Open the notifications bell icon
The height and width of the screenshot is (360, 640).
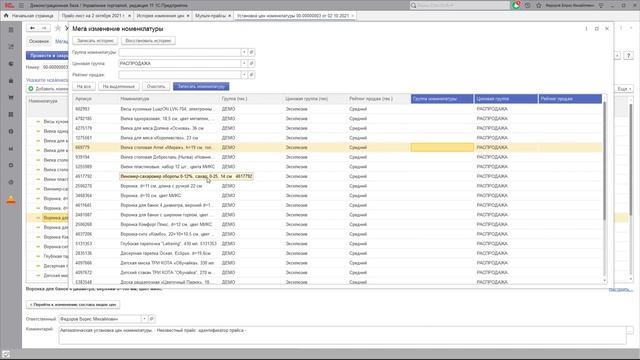point(517,5)
